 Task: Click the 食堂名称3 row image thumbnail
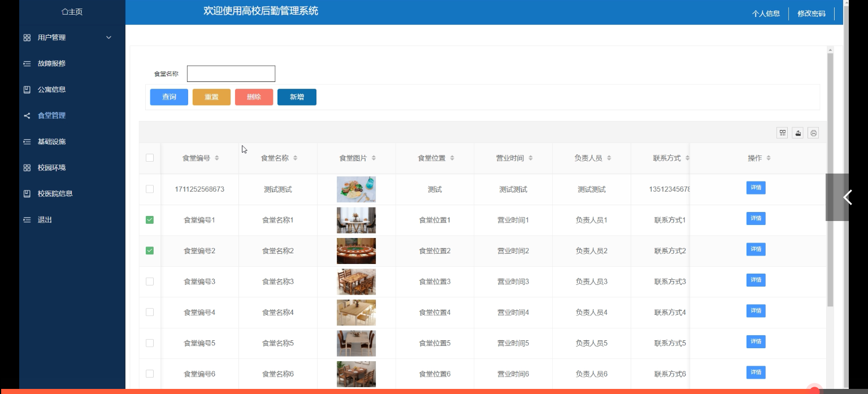click(x=356, y=282)
